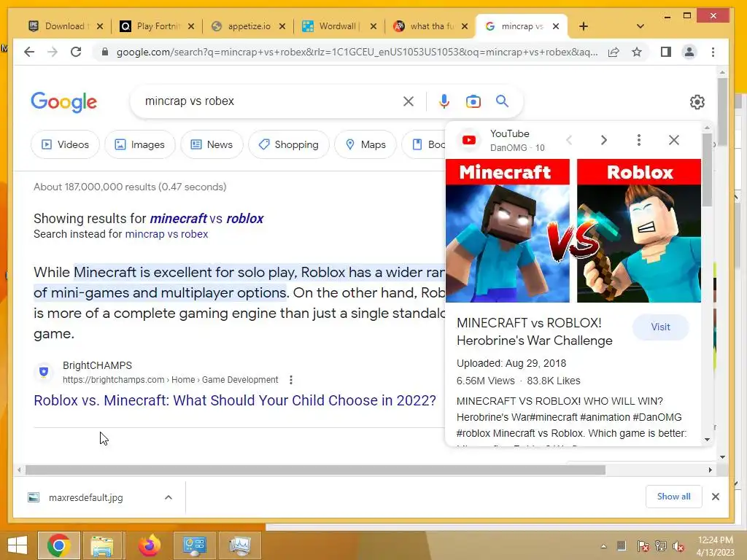Filter results by Videos

[65, 144]
